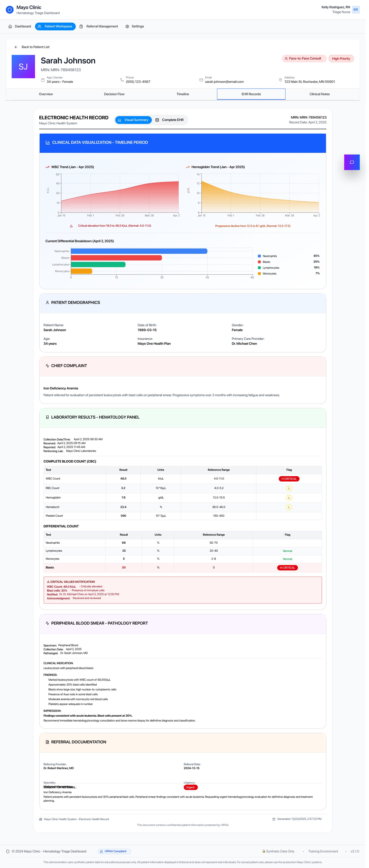369x868 pixels.
Task: Select the Overview tab
Action: tap(46, 94)
